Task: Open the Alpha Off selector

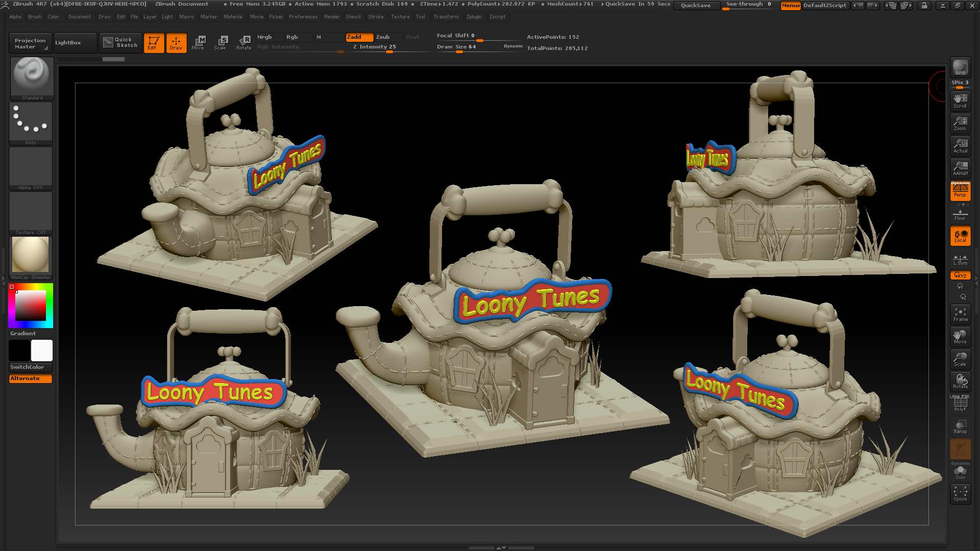Action: click(31, 168)
